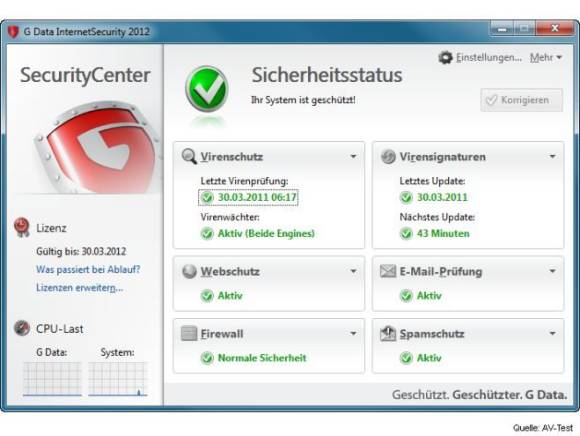The height and width of the screenshot is (436, 580).
Task: Expand the Virensignaturen dropdown arrow
Action: (x=552, y=156)
